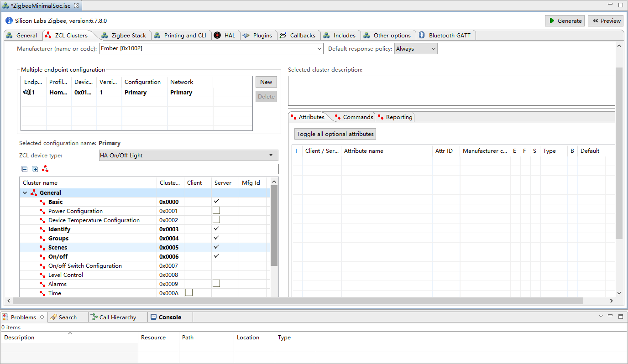The height and width of the screenshot is (364, 628).
Task: Close the ZigbeeMinimalSoc.isc editor tab
Action: click(x=76, y=5)
